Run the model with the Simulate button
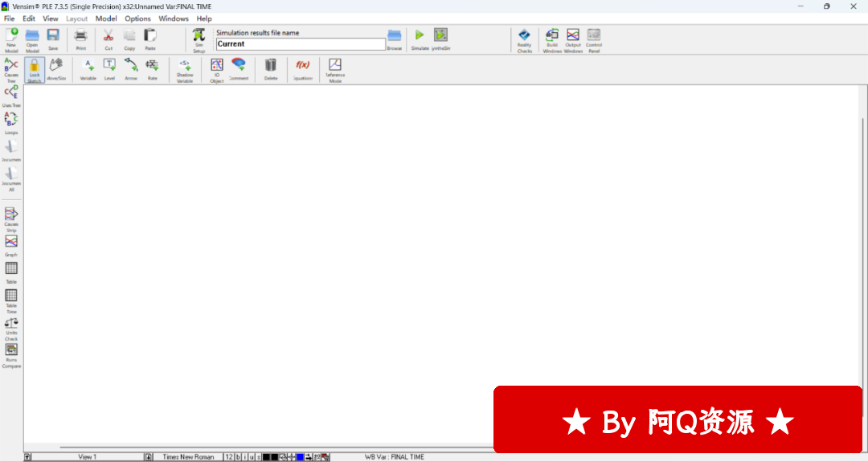The height and width of the screenshot is (462, 868). click(420, 40)
